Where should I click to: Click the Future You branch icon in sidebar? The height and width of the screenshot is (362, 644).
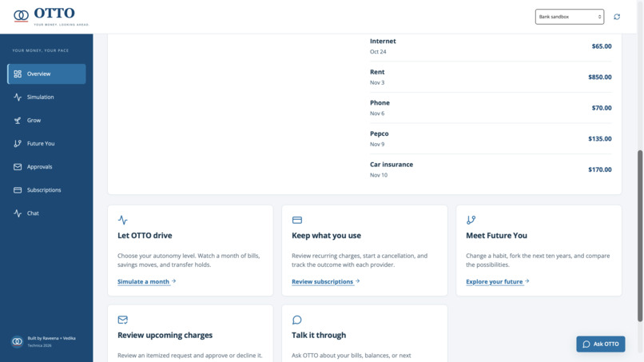[18, 143]
